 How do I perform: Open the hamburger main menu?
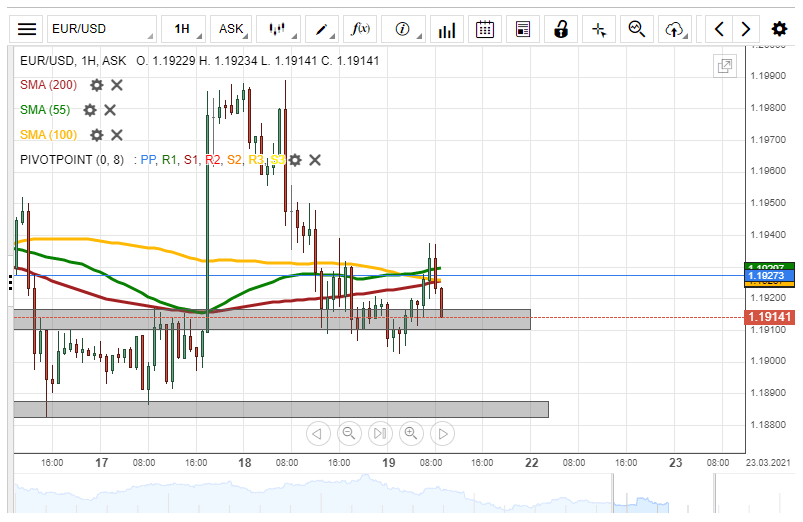(x=28, y=29)
